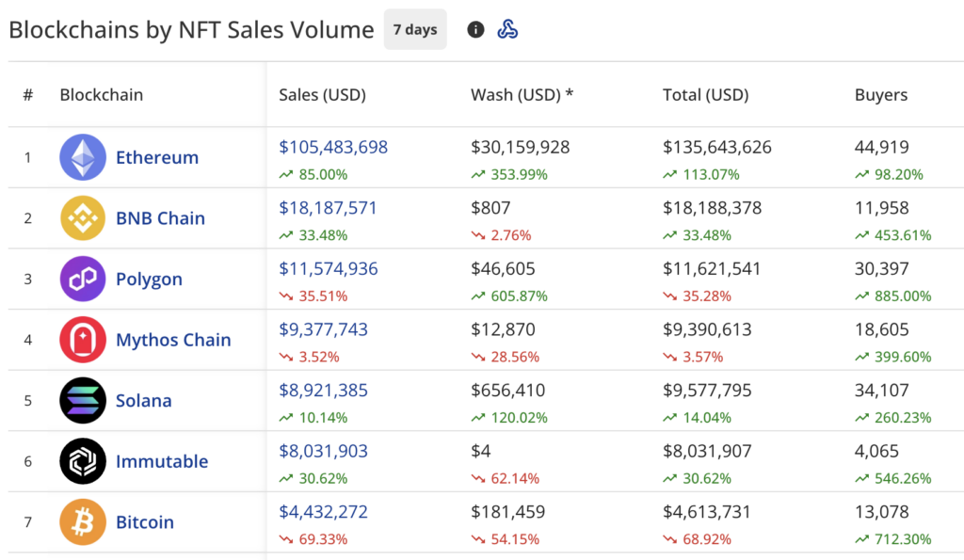Click the Immutable logo icon
The image size is (964, 560).
coord(83,461)
